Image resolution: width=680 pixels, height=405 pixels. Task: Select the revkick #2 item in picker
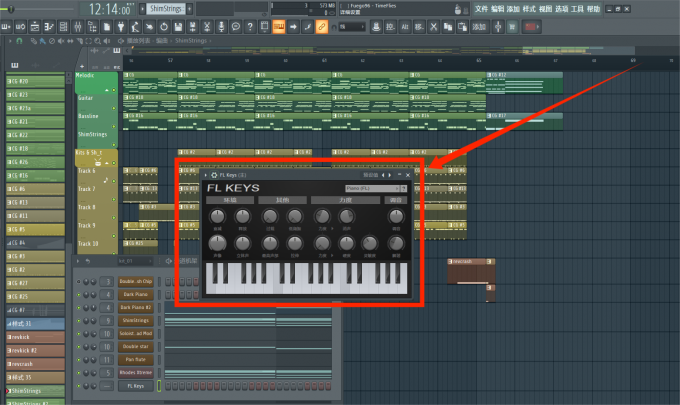point(35,350)
